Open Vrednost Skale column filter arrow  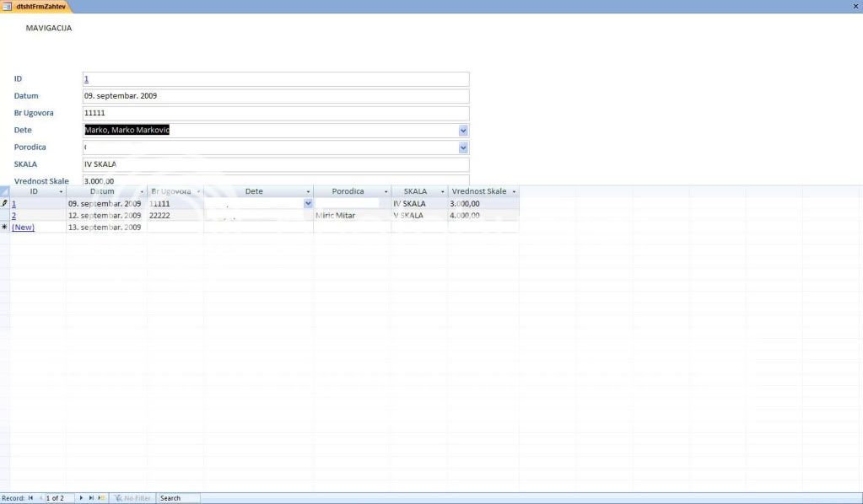click(x=514, y=192)
